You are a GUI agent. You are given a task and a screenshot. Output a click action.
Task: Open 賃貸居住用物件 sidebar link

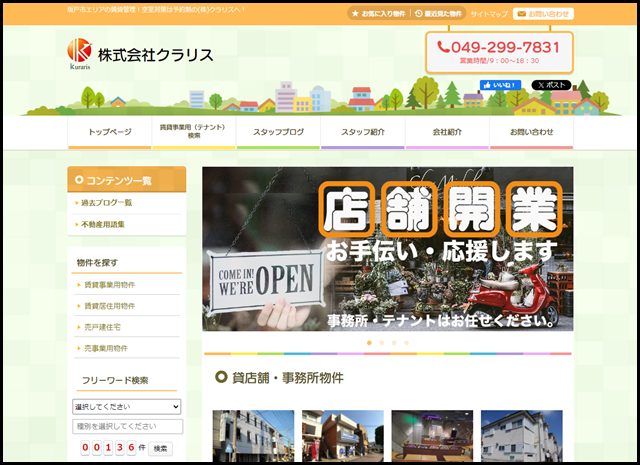click(x=109, y=306)
